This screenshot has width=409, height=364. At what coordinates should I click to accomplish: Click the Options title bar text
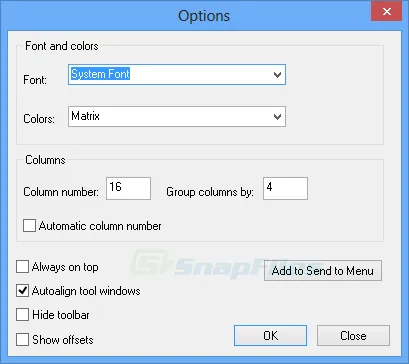pos(204,16)
